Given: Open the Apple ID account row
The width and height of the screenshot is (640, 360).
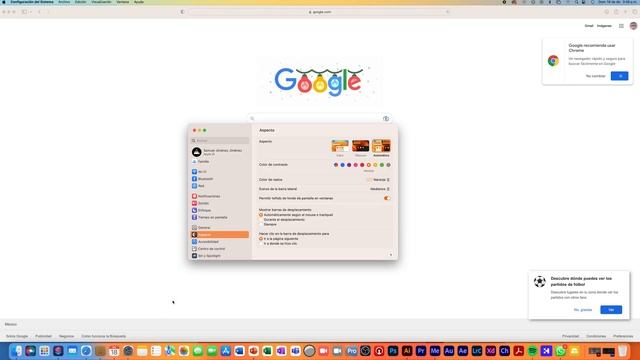Looking at the screenshot, I should tap(220, 152).
